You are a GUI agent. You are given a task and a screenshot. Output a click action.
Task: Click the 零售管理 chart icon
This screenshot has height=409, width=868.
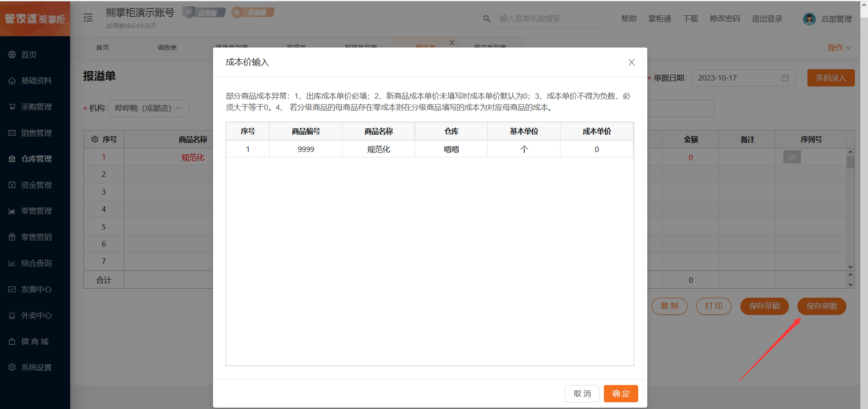(x=12, y=211)
